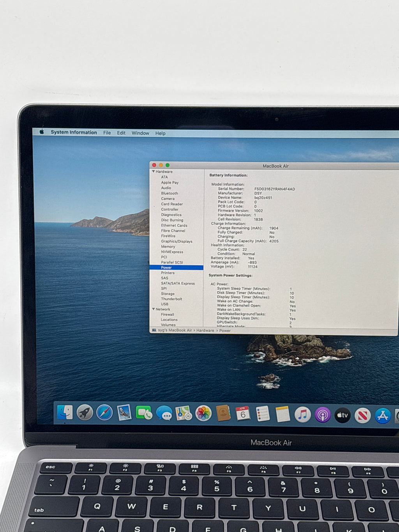Open the Mail app in the Dock
The height and width of the screenshot is (532, 399).
click(x=124, y=413)
